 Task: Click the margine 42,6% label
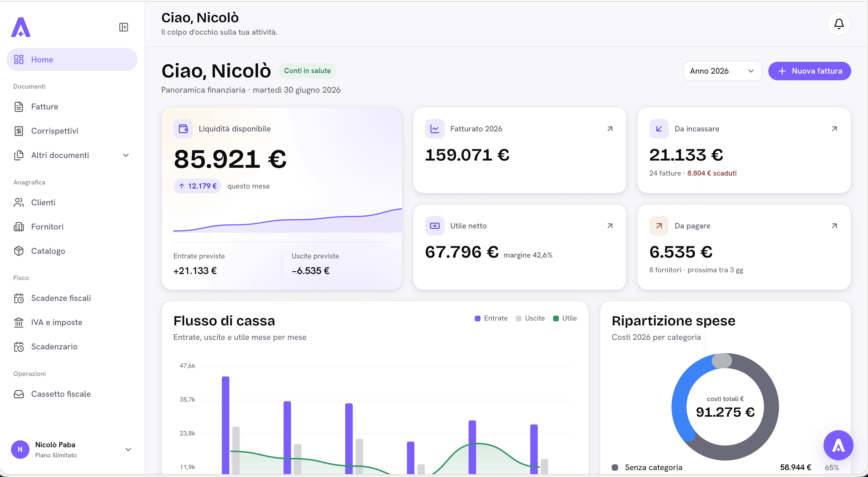[x=528, y=255]
